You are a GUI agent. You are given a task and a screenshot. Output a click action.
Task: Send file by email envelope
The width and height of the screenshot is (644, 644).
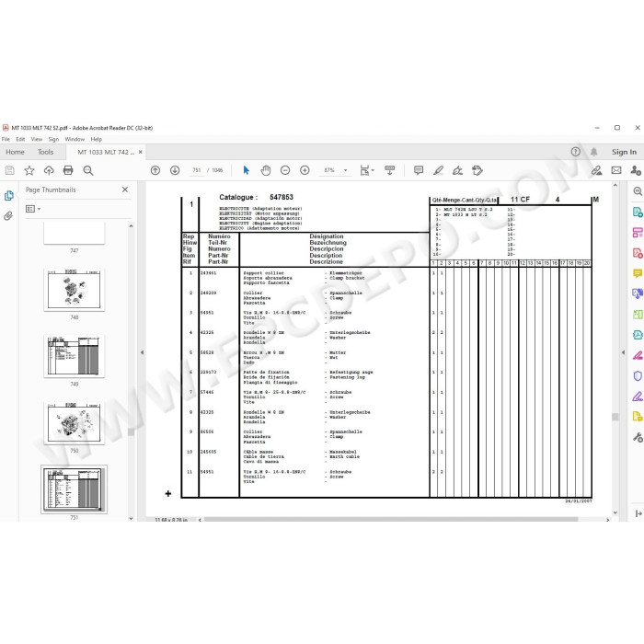pyautogui.click(x=616, y=170)
